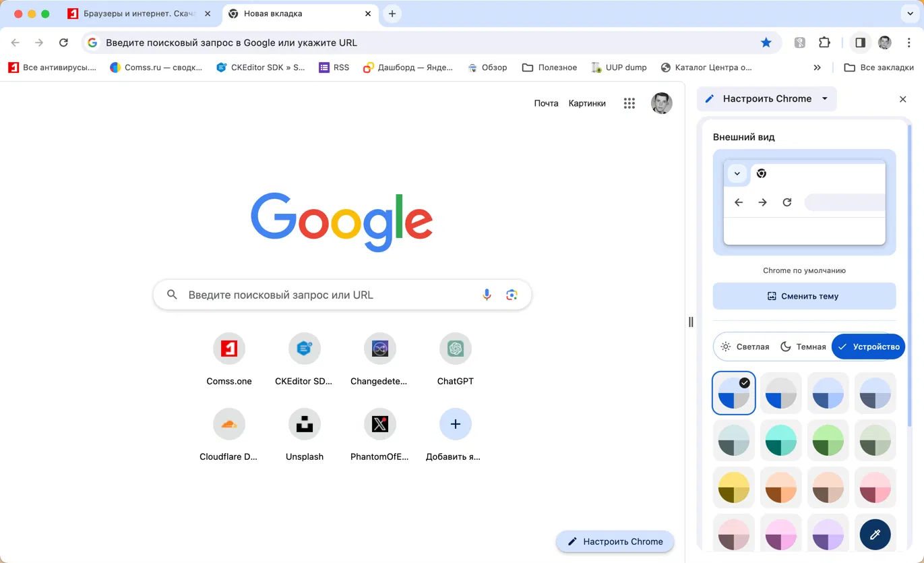Switch to the Новая вкладка tab
The width and height of the screenshot is (924, 563).
point(301,13)
